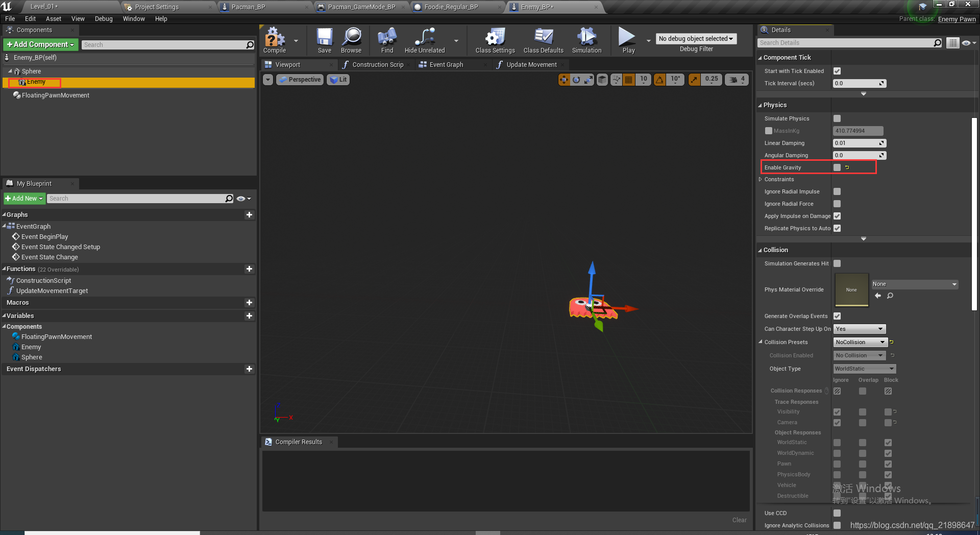Click the Linear Damping value field
Viewport: 980px width, 535px height.
click(x=860, y=143)
